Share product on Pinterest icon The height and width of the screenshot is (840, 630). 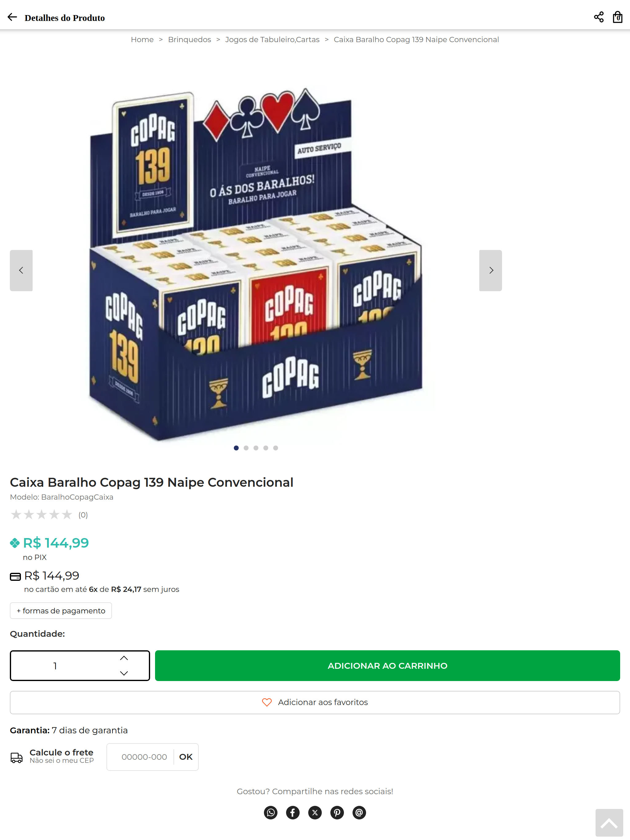(337, 812)
